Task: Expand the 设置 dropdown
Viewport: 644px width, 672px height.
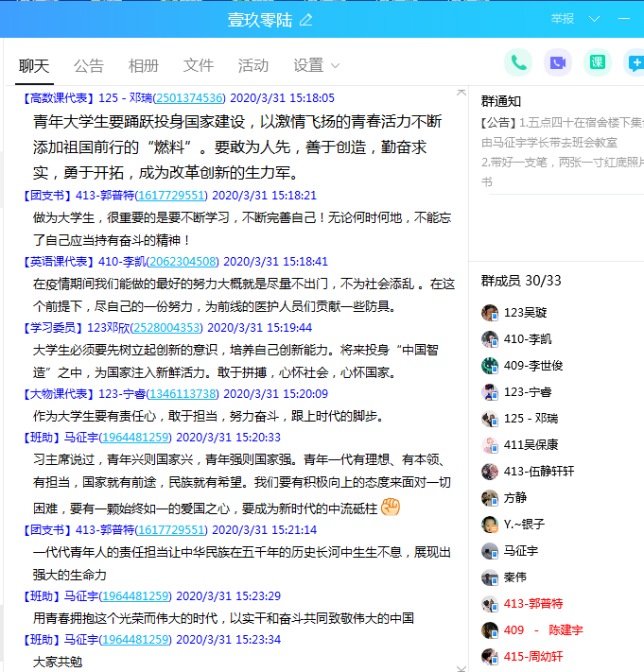Action: 316,65
